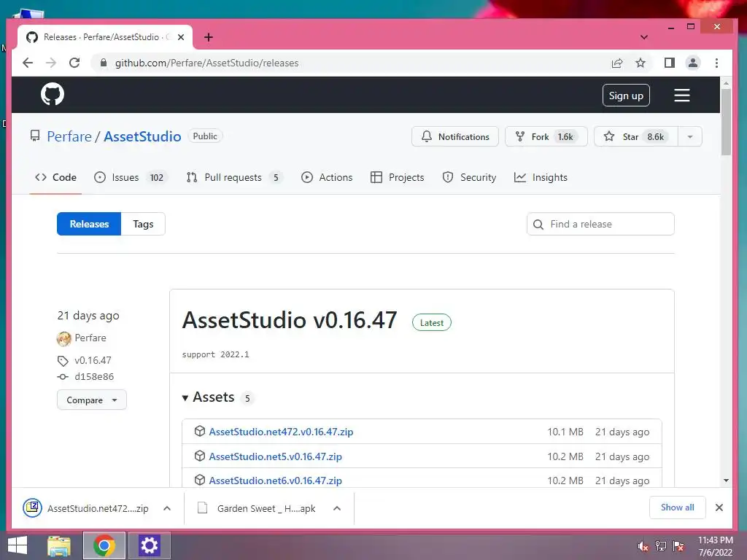The width and height of the screenshot is (747, 560).
Task: Click the scrollbar down arrow
Action: [726, 481]
